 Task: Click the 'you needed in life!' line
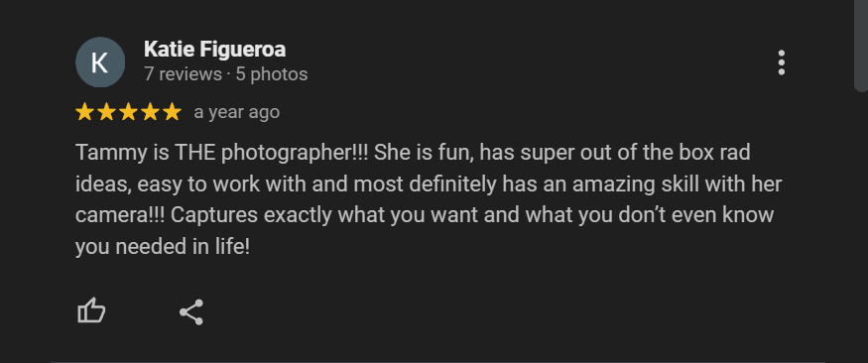pyautogui.click(x=163, y=247)
